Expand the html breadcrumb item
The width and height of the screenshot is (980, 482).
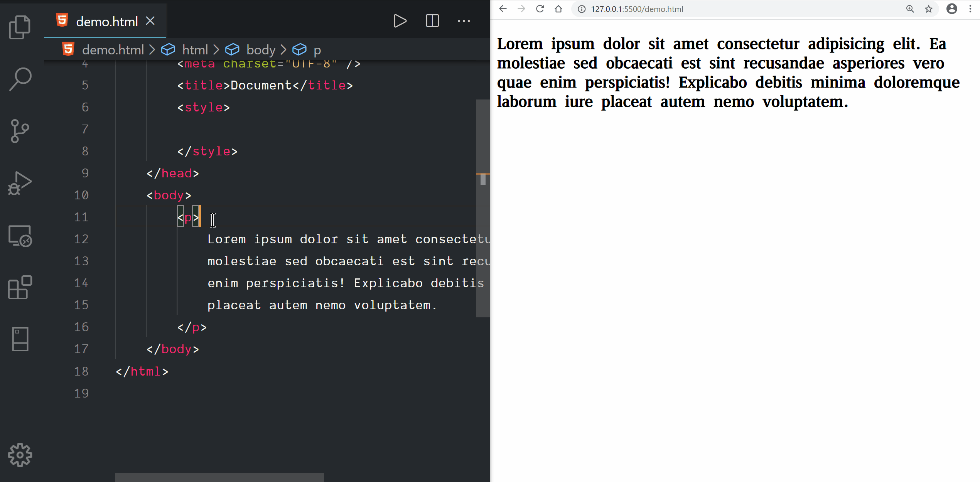pyautogui.click(x=195, y=50)
